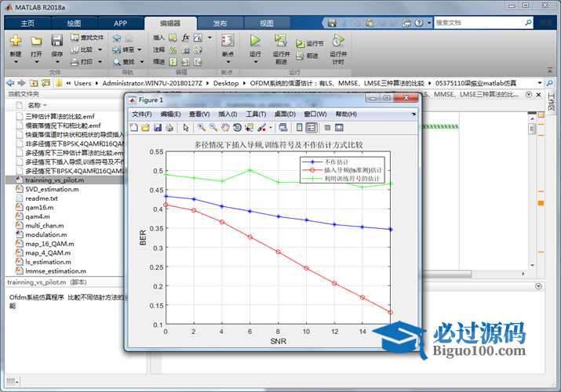Click the 名称 column header in file panel
Image resolution: width=561 pixels, height=392 pixels.
[35, 105]
